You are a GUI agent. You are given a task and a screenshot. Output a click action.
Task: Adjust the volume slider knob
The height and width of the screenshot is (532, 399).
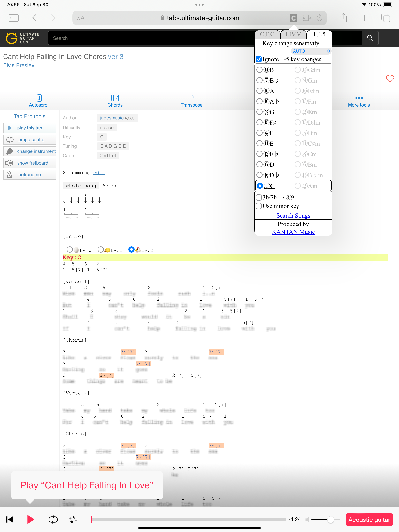click(331, 519)
